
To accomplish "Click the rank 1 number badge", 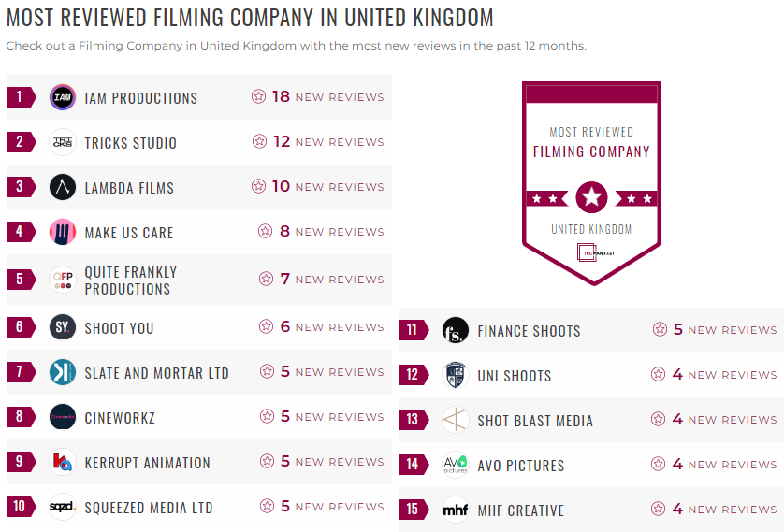I will tap(20, 97).
